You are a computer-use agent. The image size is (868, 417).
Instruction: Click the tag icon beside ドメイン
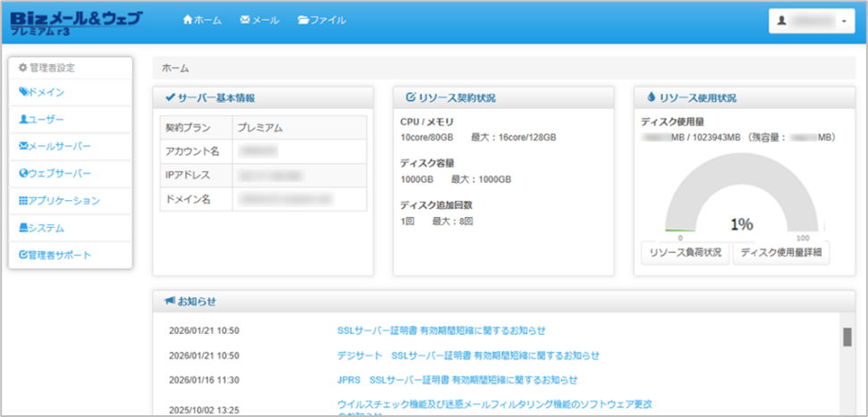(22, 92)
